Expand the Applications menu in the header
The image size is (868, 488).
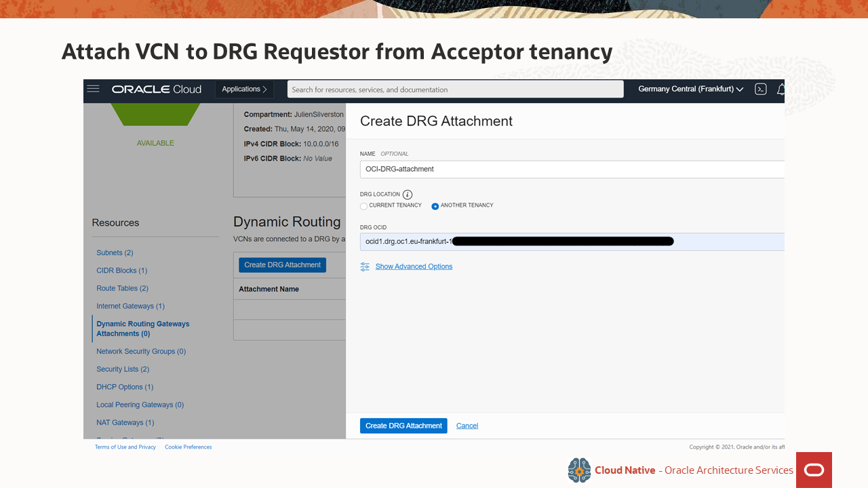pyautogui.click(x=245, y=89)
